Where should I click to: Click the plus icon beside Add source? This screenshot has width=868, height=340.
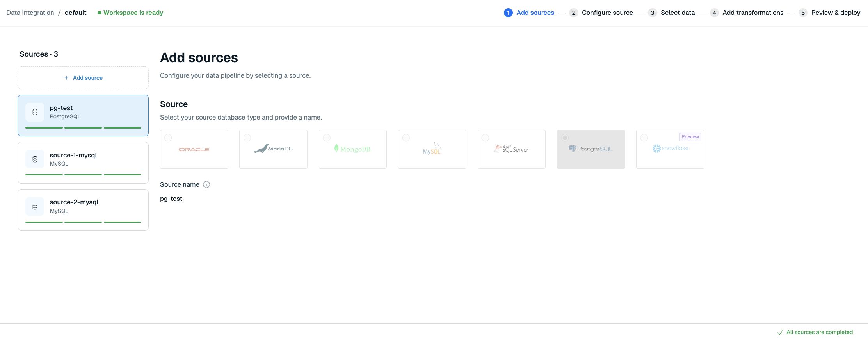click(66, 78)
